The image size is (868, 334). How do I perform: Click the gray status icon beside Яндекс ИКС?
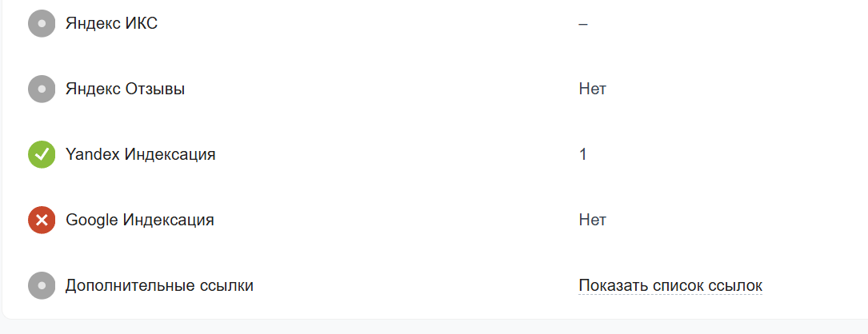coord(42,23)
